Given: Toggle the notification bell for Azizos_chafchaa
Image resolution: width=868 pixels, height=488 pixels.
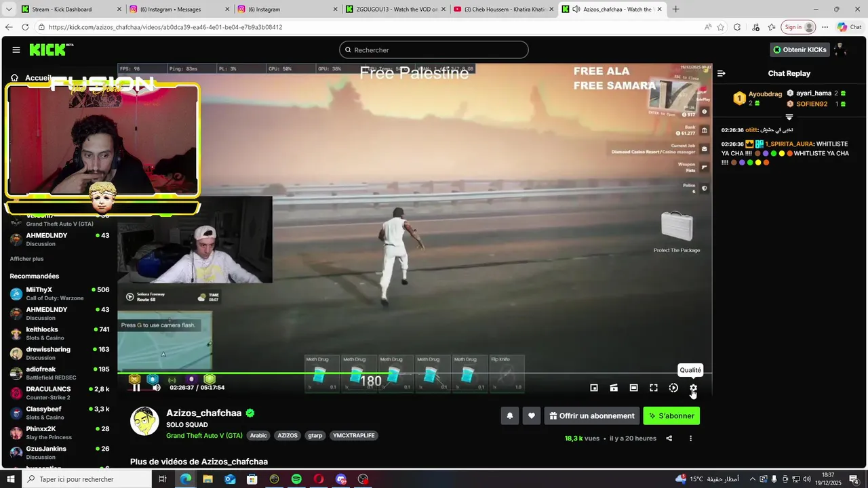Looking at the screenshot, I should [x=510, y=415].
